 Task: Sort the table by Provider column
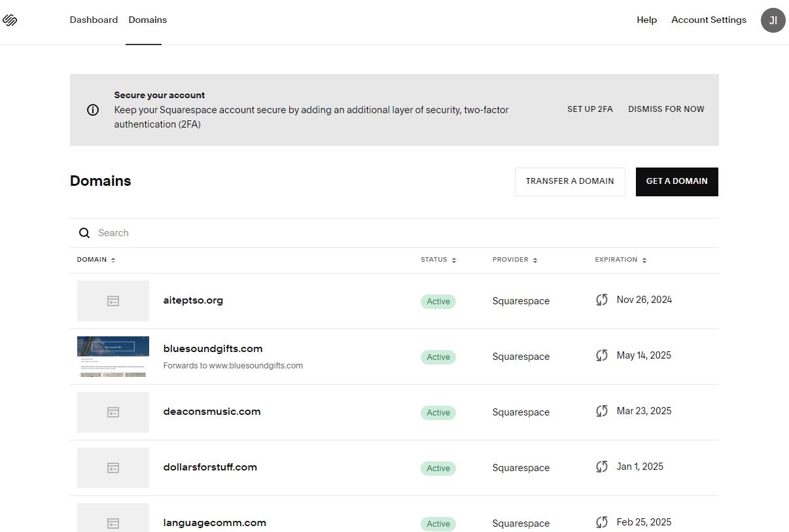pos(515,260)
